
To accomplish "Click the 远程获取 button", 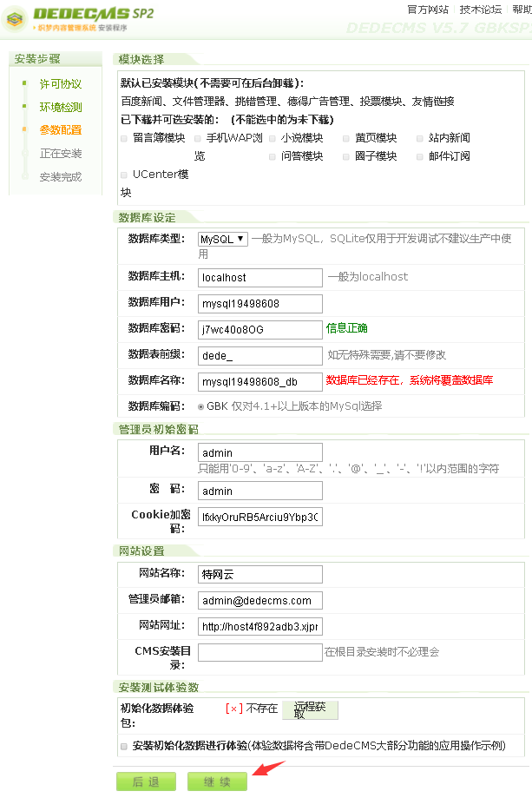I will point(310,709).
